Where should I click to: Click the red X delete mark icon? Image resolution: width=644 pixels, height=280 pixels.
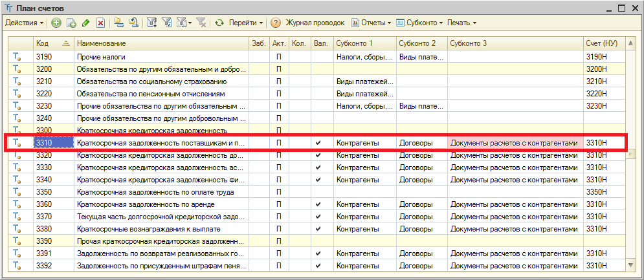click(100, 23)
